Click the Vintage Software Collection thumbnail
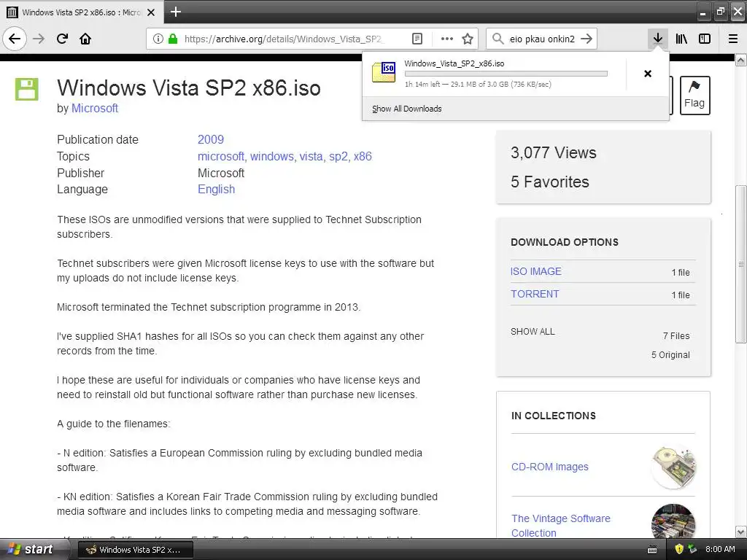747x560 pixels. 673,521
